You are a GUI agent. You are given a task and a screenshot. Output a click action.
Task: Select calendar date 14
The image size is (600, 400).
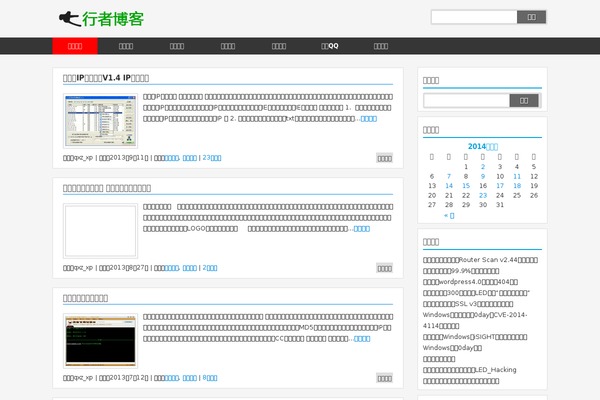tap(449, 186)
